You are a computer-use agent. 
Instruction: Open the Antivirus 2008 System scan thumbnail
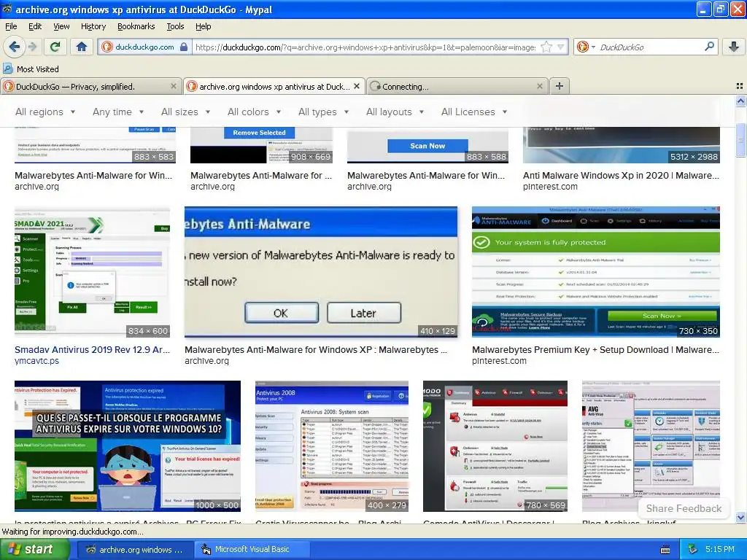[x=332, y=446]
